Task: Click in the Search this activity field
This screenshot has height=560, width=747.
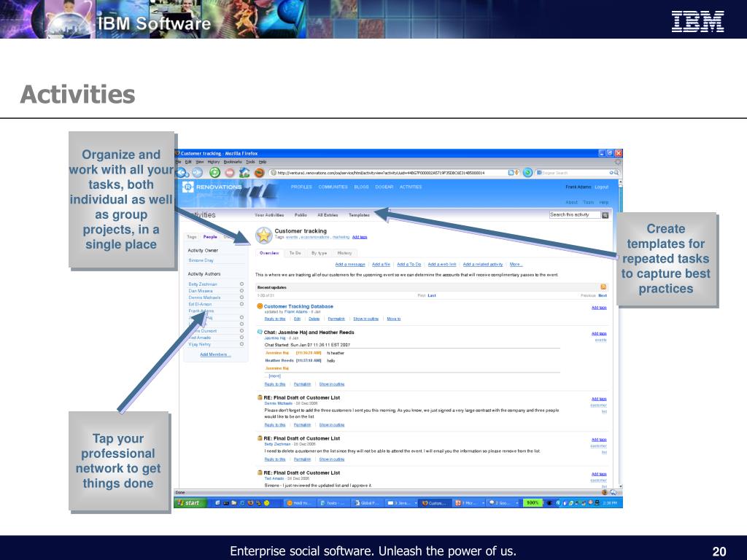Action: pos(575,215)
